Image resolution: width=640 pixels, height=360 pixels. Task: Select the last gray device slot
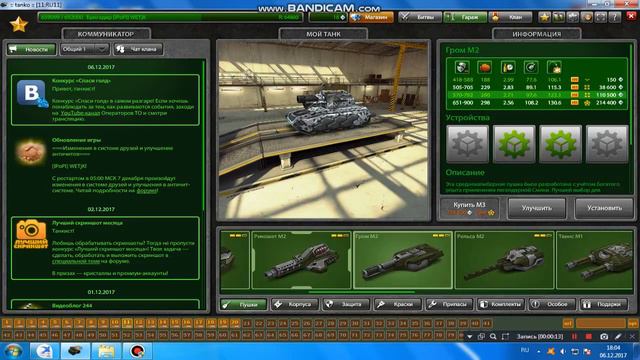(x=607, y=144)
